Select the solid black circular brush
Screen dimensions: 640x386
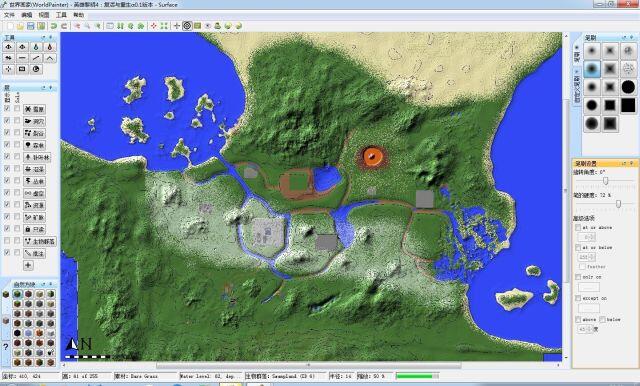[x=628, y=87]
